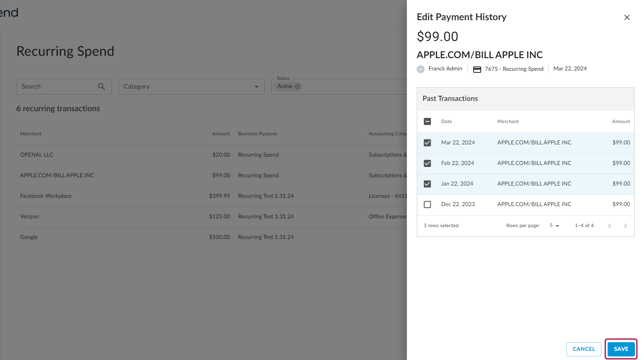Viewport: 644px width, 360px height.
Task: Open the Rows per page dropdown
Action: point(554,225)
